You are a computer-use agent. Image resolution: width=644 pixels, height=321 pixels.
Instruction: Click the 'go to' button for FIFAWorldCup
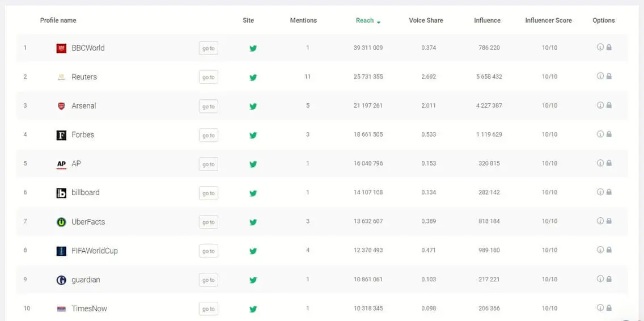[x=208, y=251]
